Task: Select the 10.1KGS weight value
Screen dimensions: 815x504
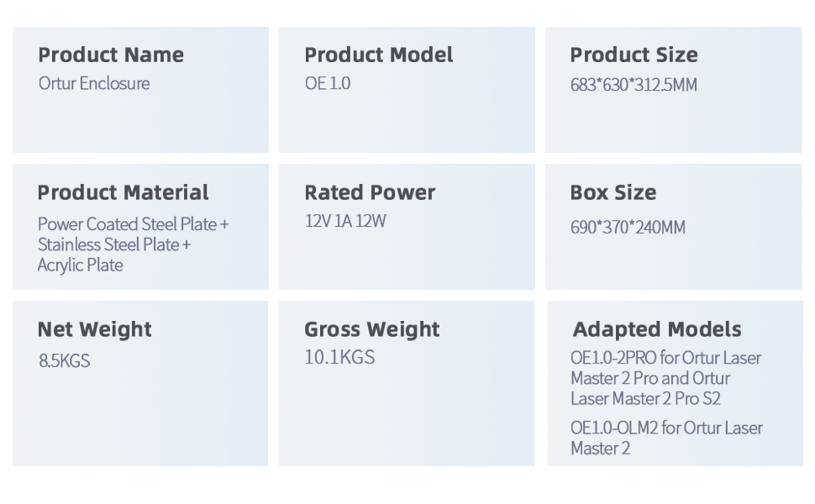Action: point(339,358)
